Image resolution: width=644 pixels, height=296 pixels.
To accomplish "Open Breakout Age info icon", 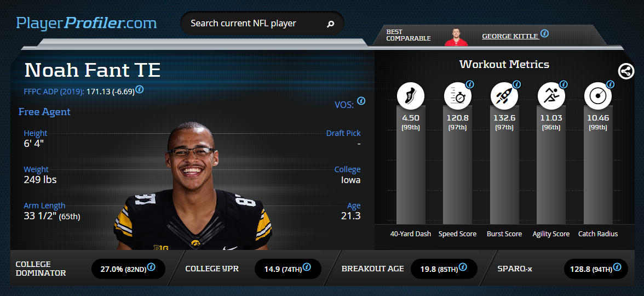I will [463, 267].
